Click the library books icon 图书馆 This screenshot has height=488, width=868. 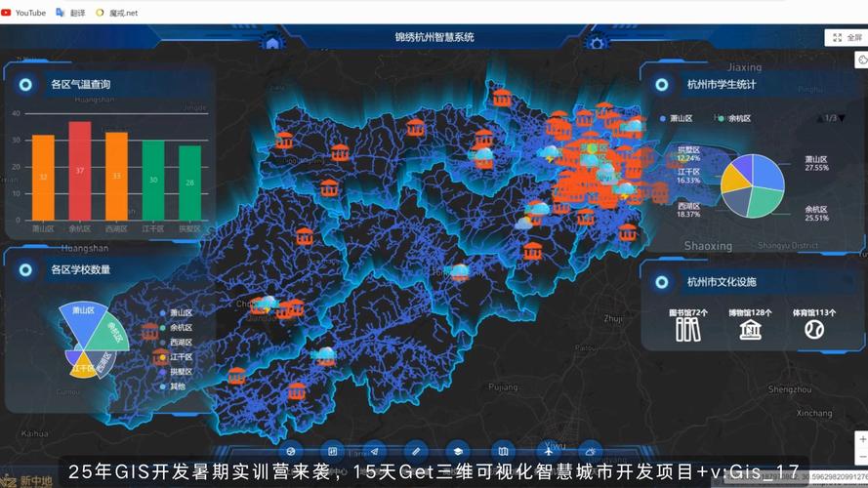(x=687, y=329)
